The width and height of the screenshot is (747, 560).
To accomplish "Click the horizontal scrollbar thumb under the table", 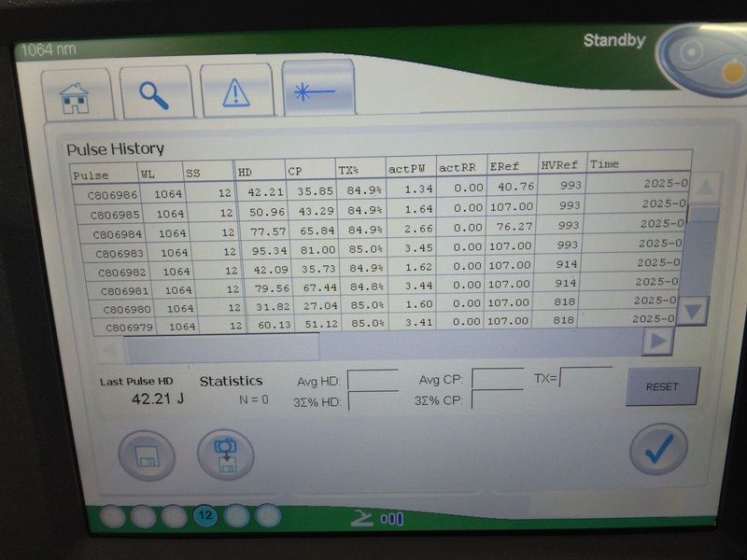I will [x=222, y=348].
